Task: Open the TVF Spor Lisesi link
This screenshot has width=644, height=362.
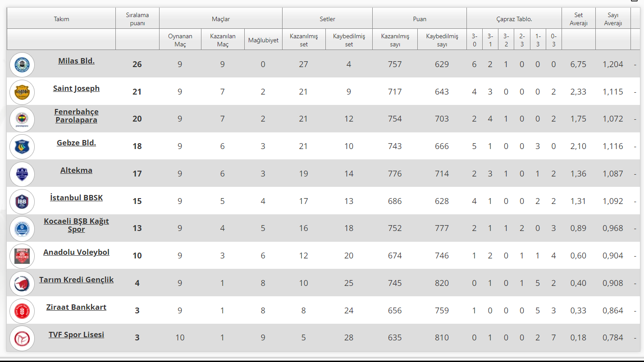Action: [x=76, y=335]
